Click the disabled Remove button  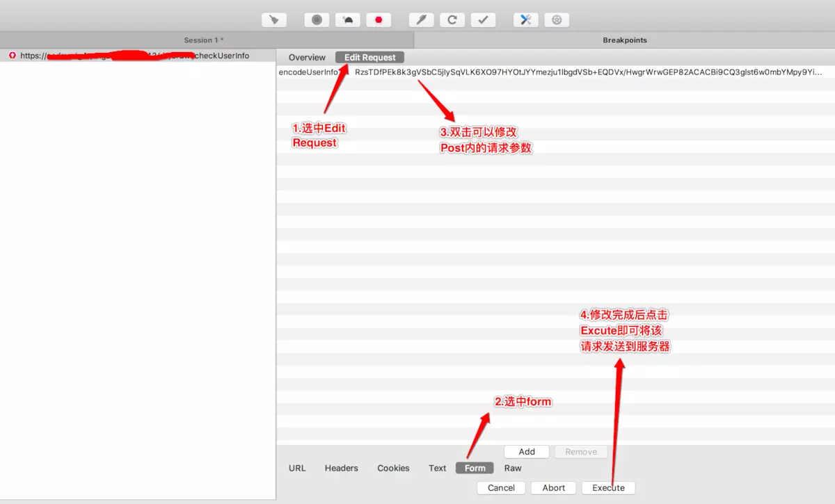(581, 452)
